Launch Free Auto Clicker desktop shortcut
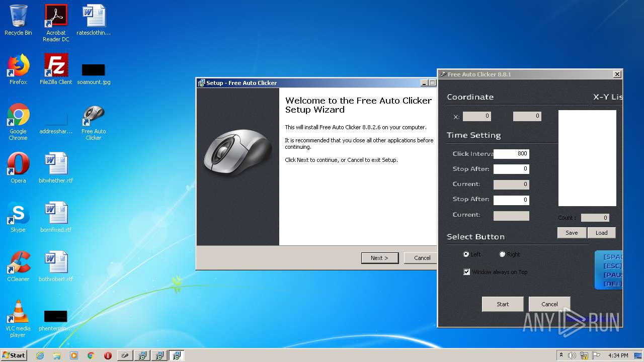 click(x=94, y=122)
